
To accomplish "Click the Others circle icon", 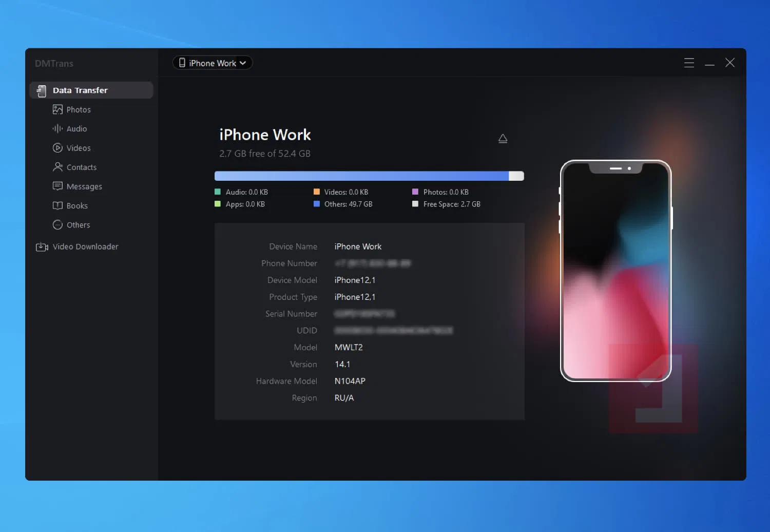I will (57, 225).
